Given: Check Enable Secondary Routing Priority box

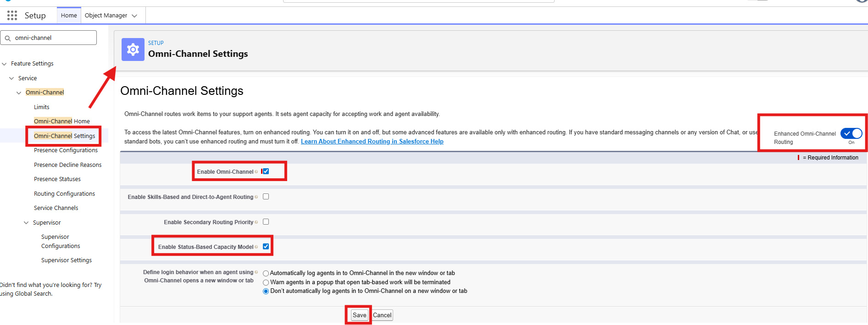Looking at the screenshot, I should [266, 222].
